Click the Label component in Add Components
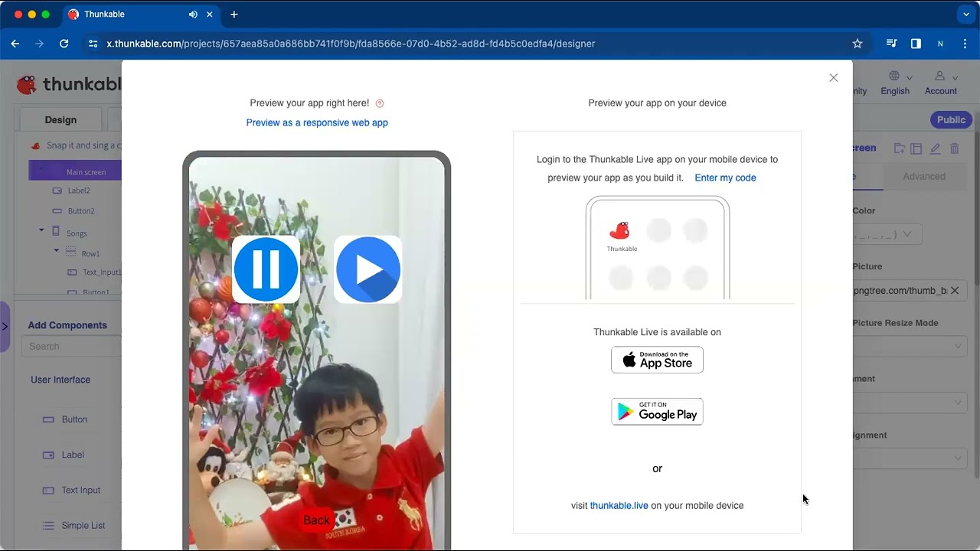Image resolution: width=980 pixels, height=551 pixels. (x=73, y=455)
